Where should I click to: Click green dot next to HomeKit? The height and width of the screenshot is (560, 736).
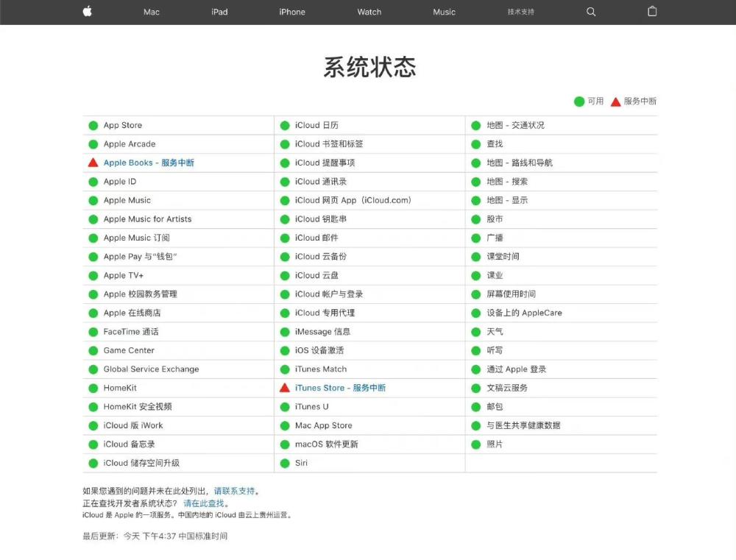tap(93, 389)
